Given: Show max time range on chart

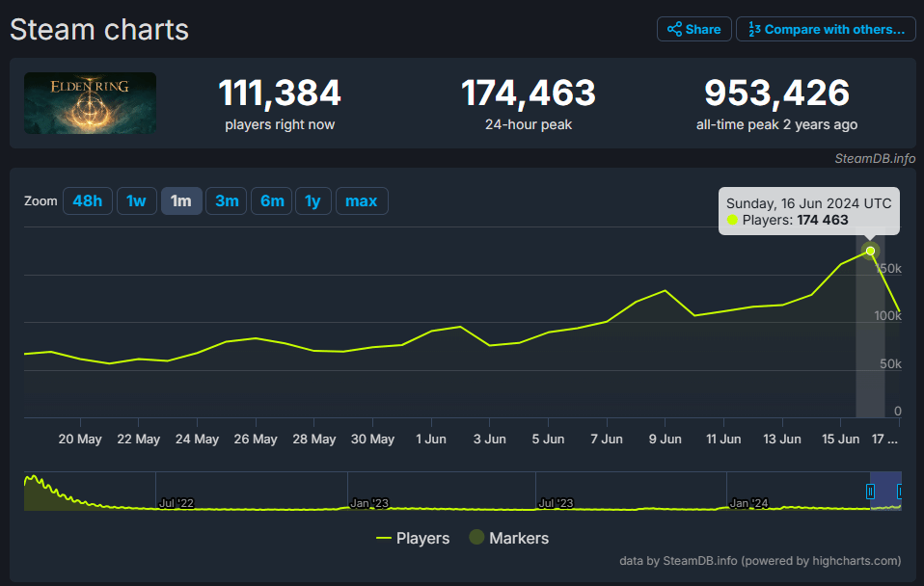Looking at the screenshot, I should [x=362, y=200].
